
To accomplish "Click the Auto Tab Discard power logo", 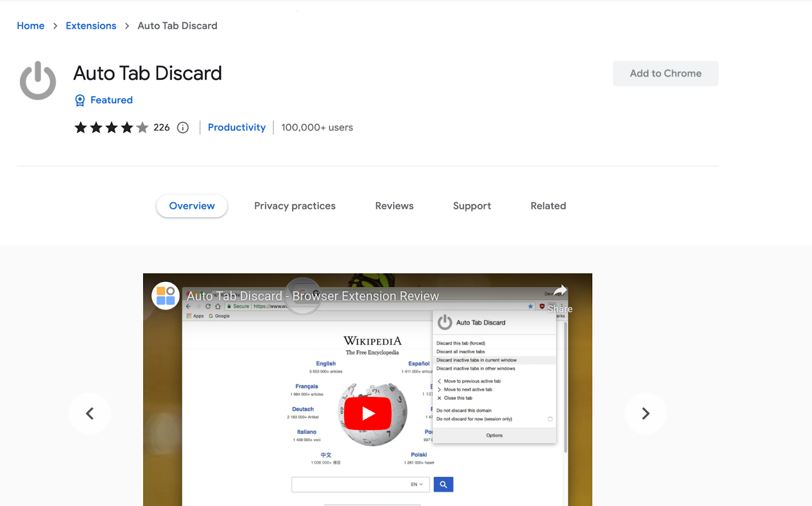I will tap(38, 80).
